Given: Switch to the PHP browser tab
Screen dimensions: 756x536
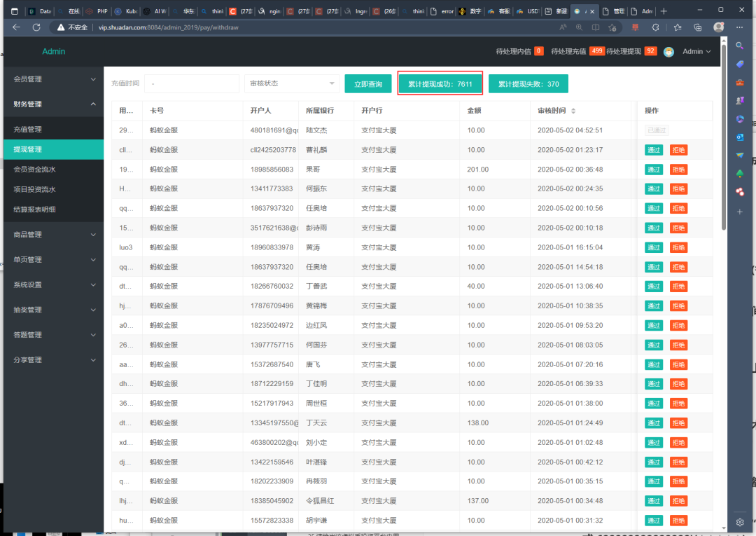Looking at the screenshot, I should tap(97, 11).
